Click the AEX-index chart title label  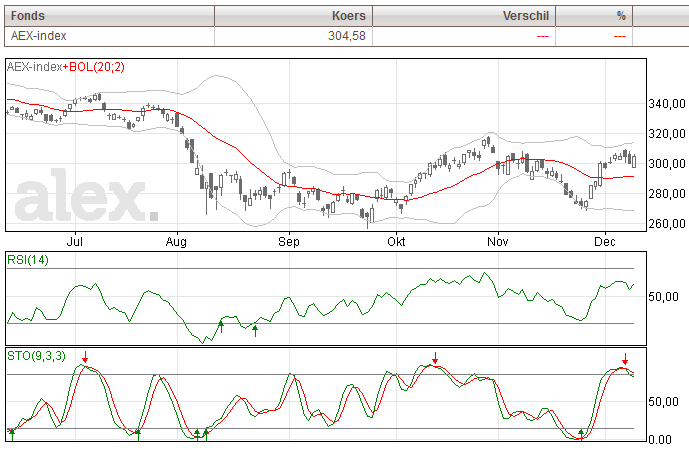[35, 67]
